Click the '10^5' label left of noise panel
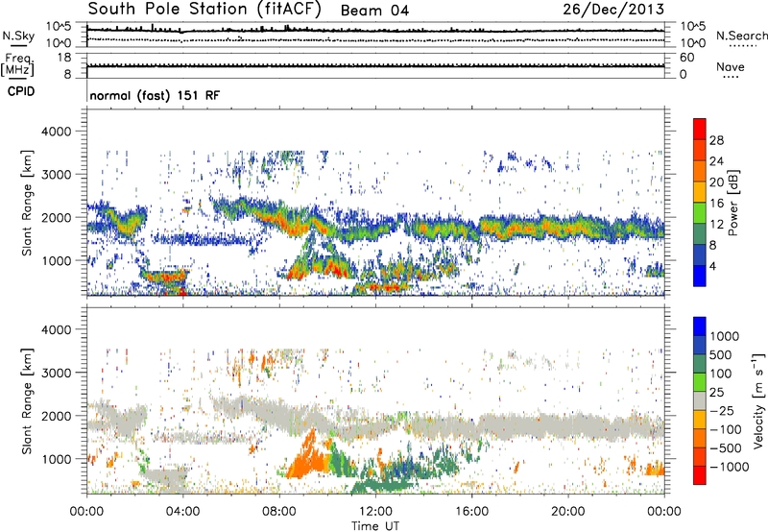Screen dimensions: 768x532 pyautogui.click(x=59, y=27)
